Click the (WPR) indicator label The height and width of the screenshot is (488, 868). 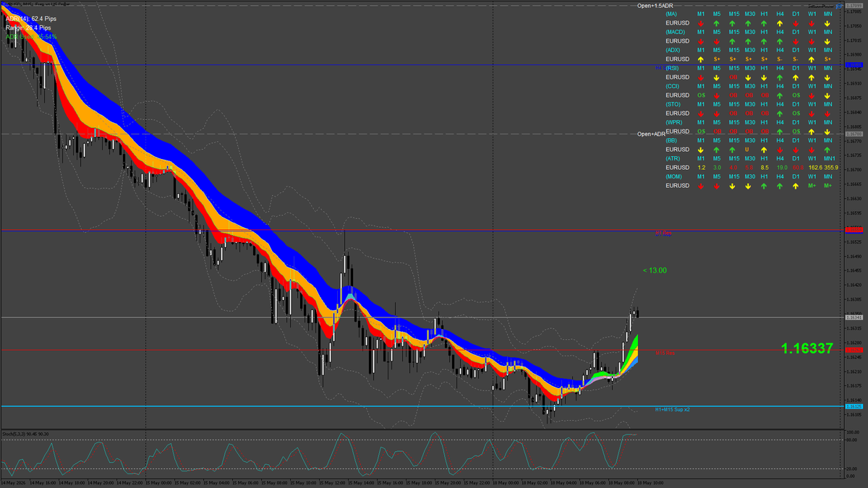click(x=674, y=122)
